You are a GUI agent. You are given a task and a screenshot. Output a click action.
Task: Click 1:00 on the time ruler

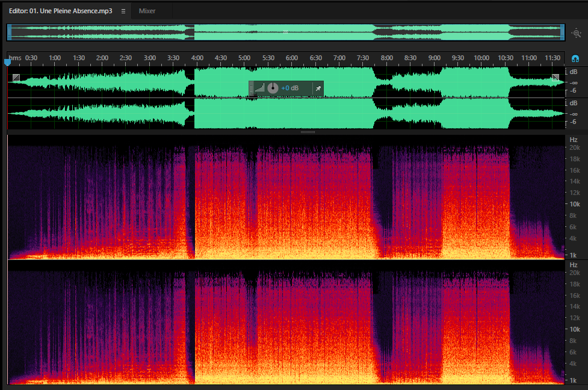(x=55, y=58)
